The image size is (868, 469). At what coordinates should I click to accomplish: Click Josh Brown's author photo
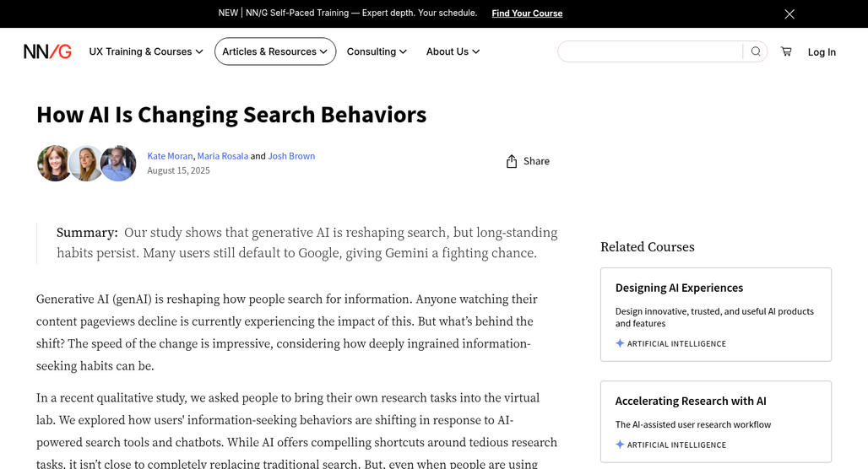point(118,163)
